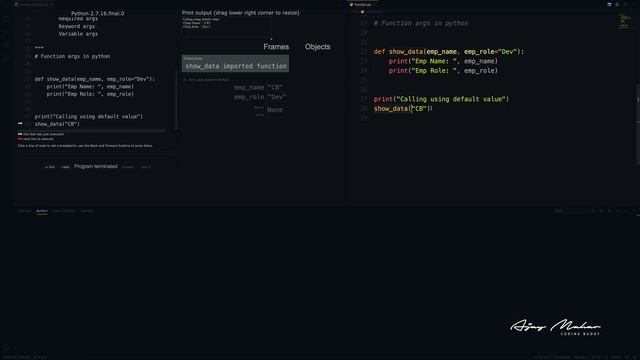Open the DEBUG CONSOLE panel tab
This screenshot has width=640, height=360.
(x=64, y=211)
